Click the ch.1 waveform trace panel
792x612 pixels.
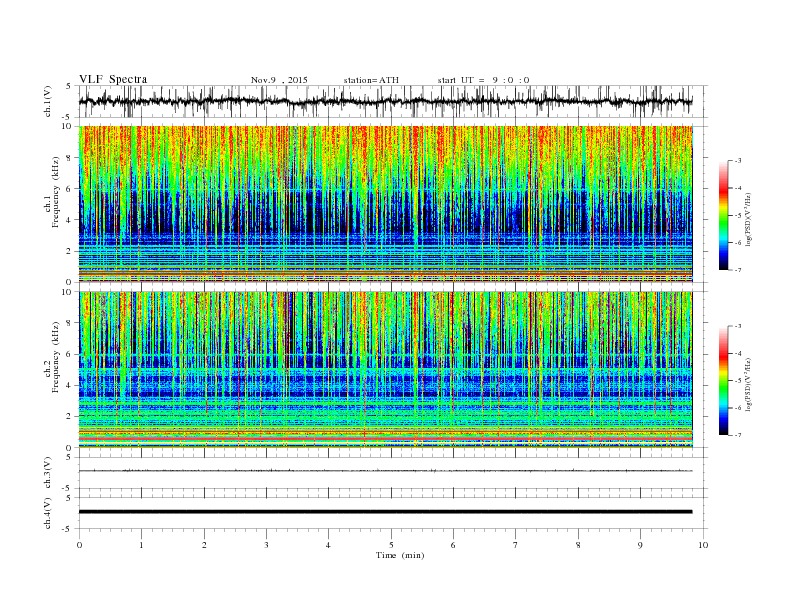393,101
